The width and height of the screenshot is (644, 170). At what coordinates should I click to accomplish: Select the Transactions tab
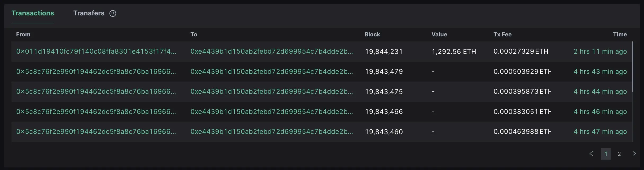[x=33, y=13]
